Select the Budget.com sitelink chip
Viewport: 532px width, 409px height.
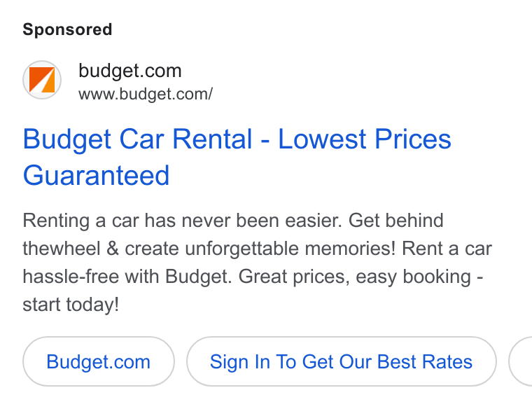click(x=99, y=361)
